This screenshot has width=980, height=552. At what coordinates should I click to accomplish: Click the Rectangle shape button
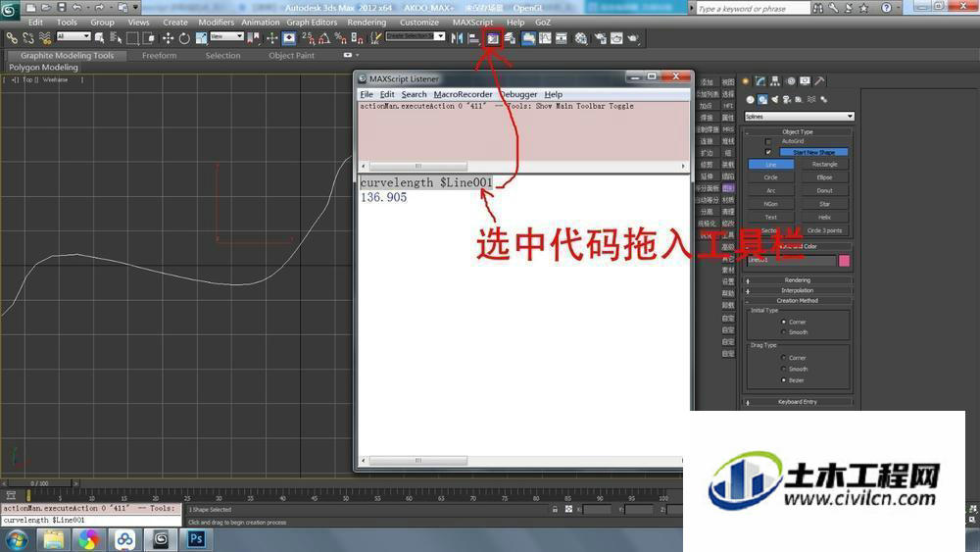pyautogui.click(x=825, y=165)
